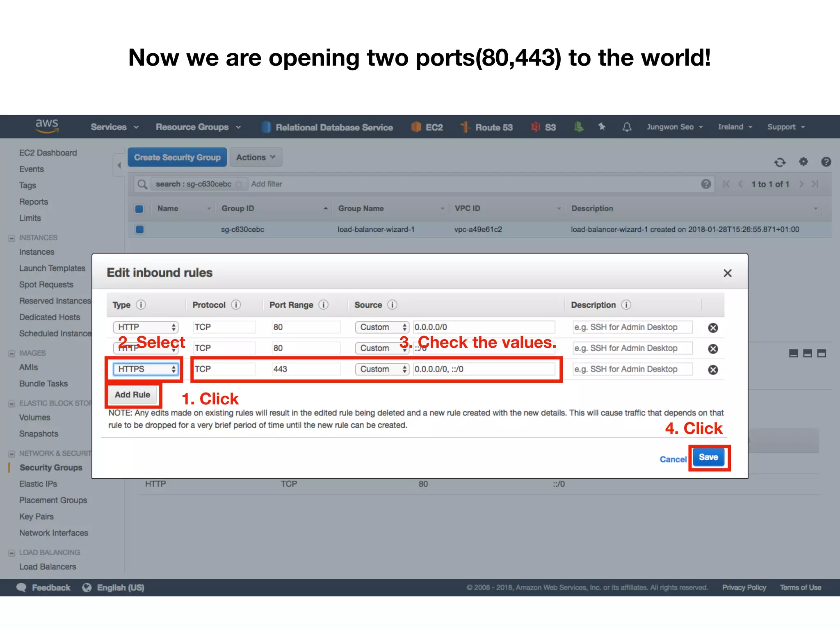
Task: Open Instances in sidebar
Action: pyautogui.click(x=37, y=252)
